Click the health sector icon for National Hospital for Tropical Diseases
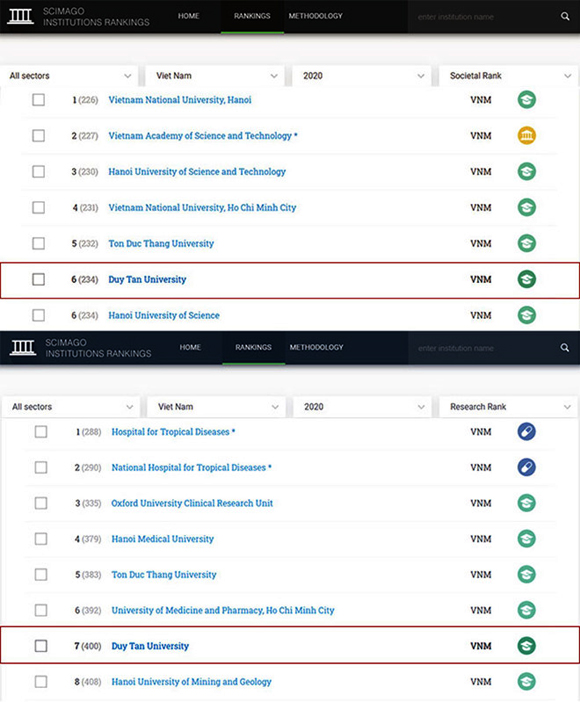 [527, 467]
